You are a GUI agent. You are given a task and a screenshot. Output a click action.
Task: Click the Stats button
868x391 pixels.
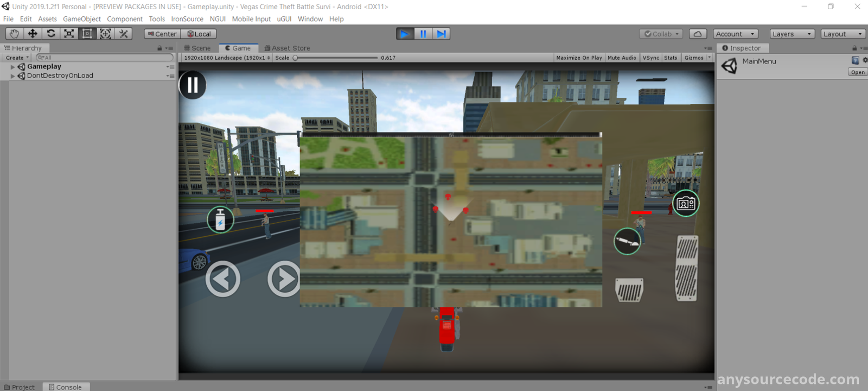[671, 58]
